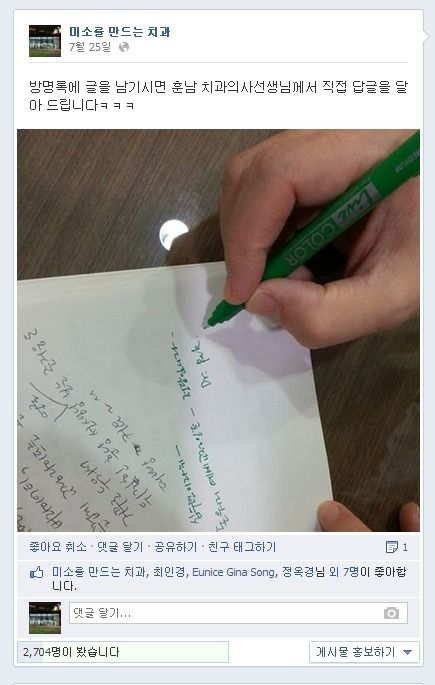Open the handwritten guestbook photo
This screenshot has height=685, width=435.
point(218,330)
